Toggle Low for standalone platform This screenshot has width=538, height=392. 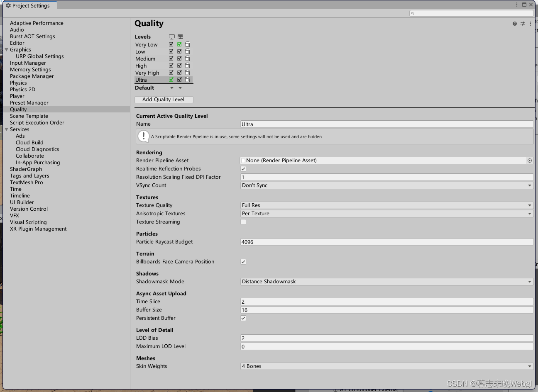point(171,51)
